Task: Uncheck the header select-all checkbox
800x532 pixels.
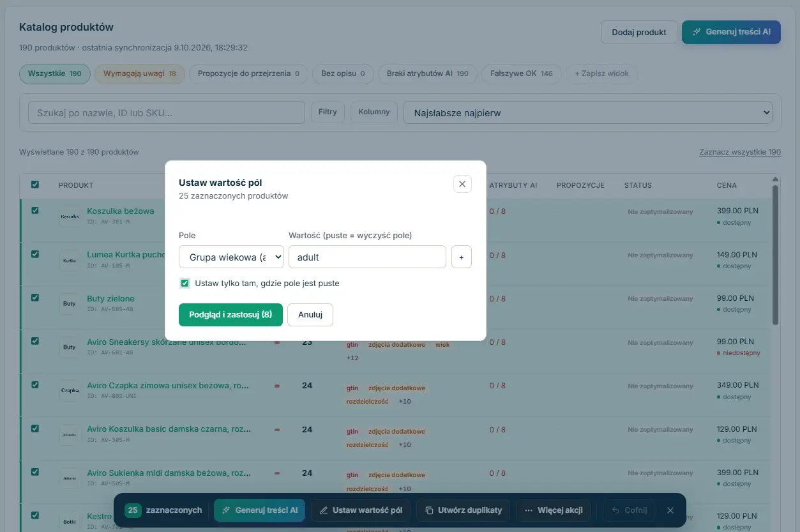Action: 35,185
